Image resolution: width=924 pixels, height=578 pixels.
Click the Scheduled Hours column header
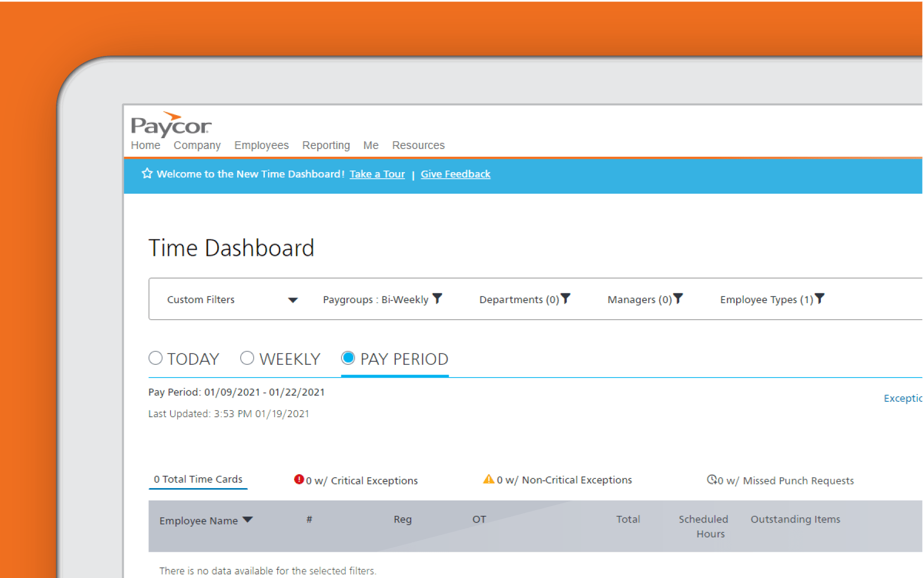coord(704,527)
